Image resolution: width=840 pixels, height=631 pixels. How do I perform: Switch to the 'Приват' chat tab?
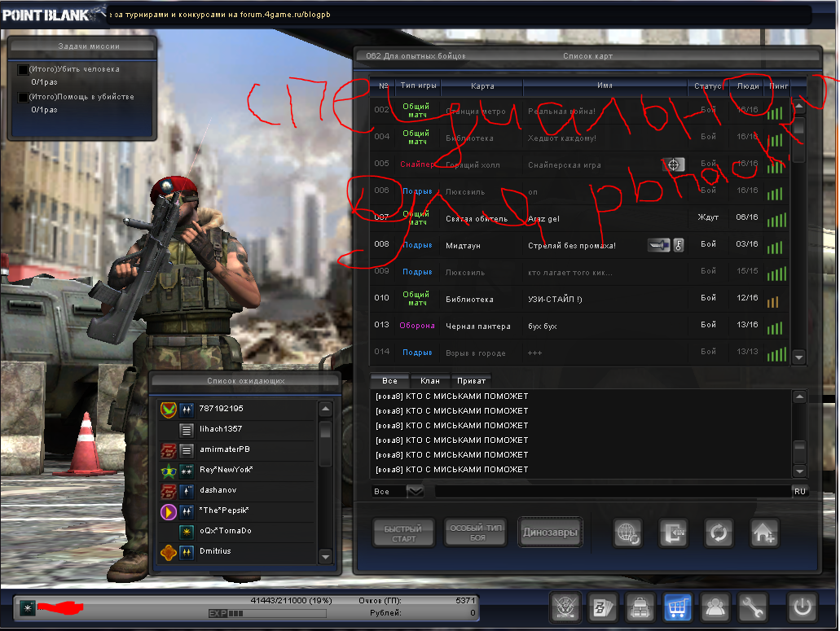(x=471, y=381)
